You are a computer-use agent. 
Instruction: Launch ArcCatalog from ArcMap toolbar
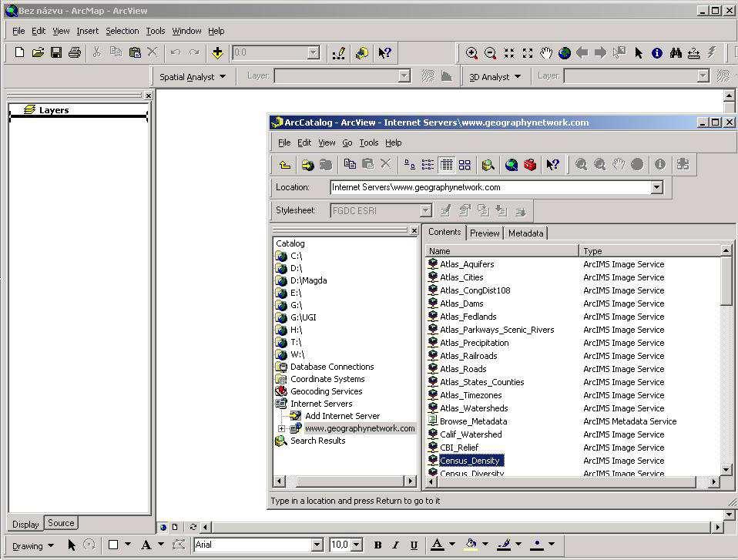pos(362,53)
